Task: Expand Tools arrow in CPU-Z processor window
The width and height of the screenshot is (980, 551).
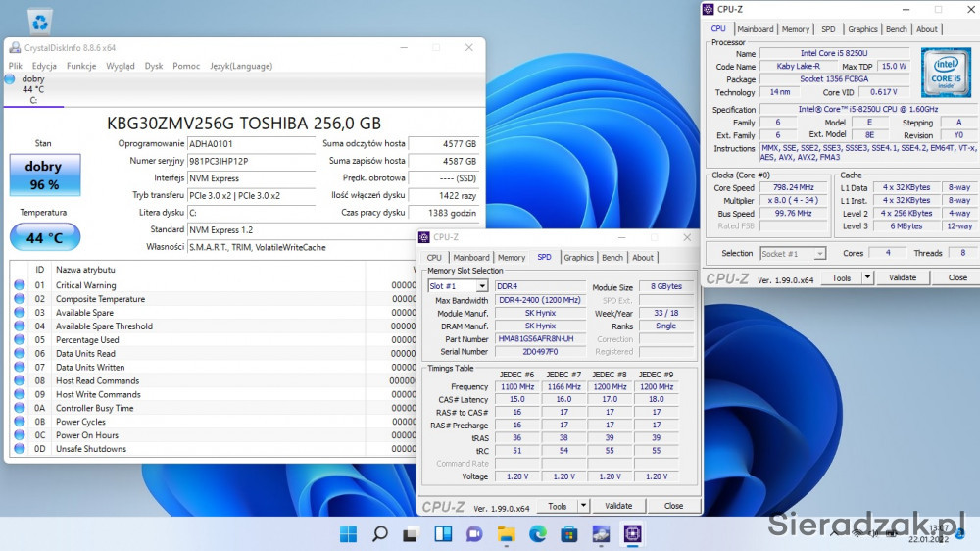Action: click(x=867, y=277)
